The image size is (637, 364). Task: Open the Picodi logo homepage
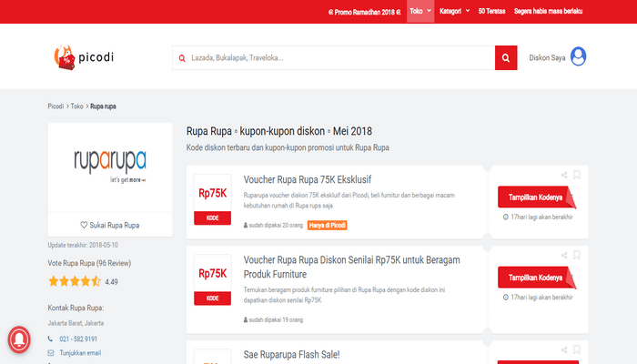(84, 57)
